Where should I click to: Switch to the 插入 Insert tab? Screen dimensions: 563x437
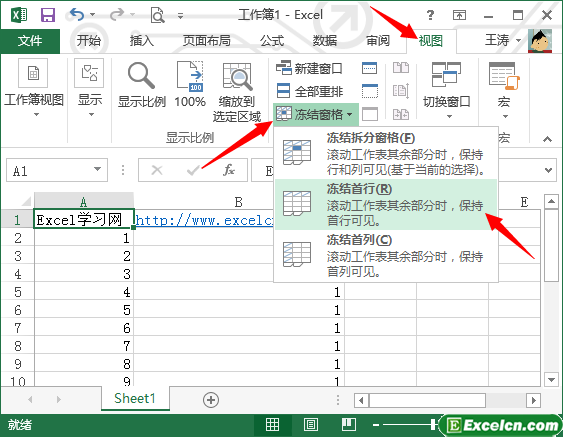tap(141, 41)
